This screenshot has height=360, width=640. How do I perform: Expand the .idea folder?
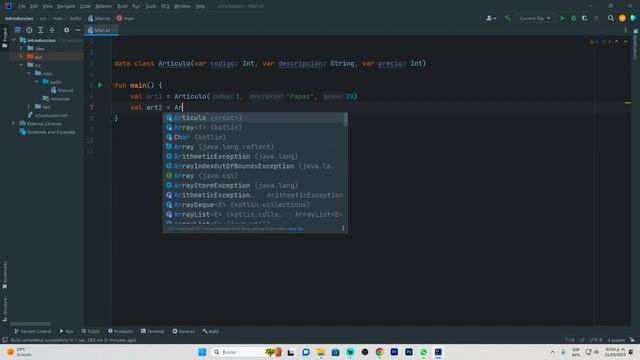21,49
